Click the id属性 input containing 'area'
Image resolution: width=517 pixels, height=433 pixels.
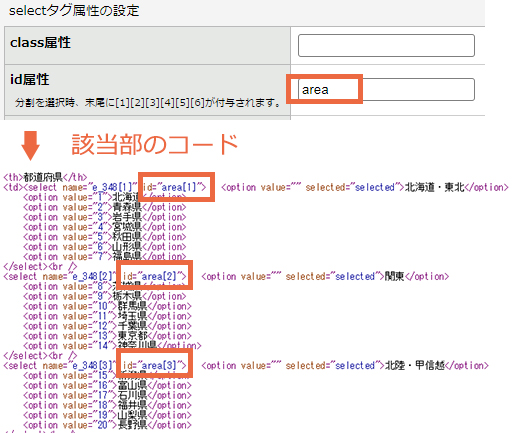pyautogui.click(x=386, y=89)
